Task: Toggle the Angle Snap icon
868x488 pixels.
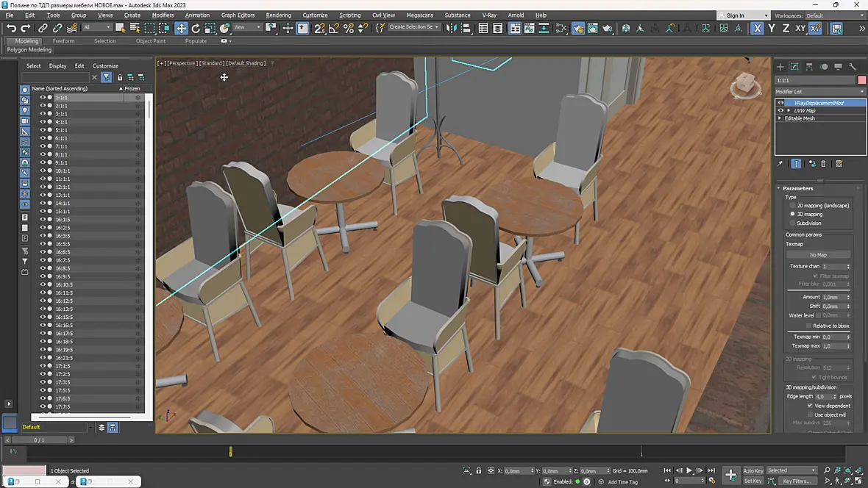Action: [x=334, y=28]
